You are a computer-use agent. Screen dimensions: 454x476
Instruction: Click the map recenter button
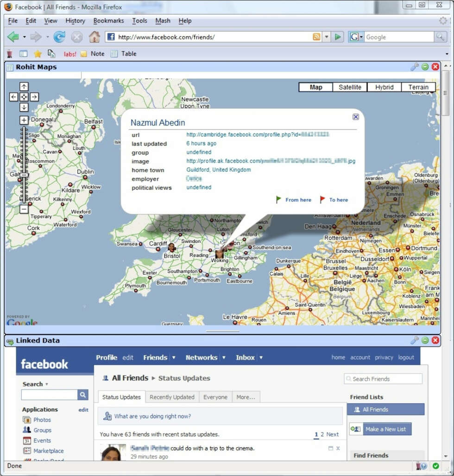click(x=24, y=97)
